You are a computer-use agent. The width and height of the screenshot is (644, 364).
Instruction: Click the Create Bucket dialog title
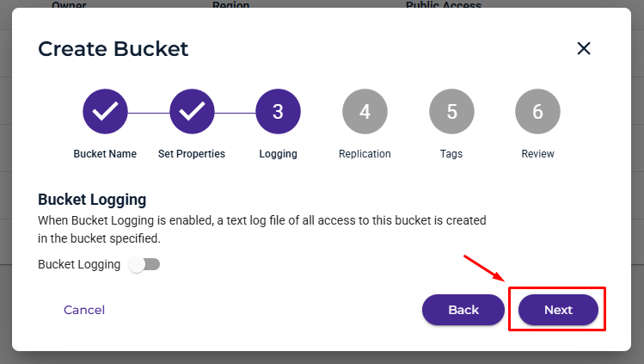tap(113, 49)
